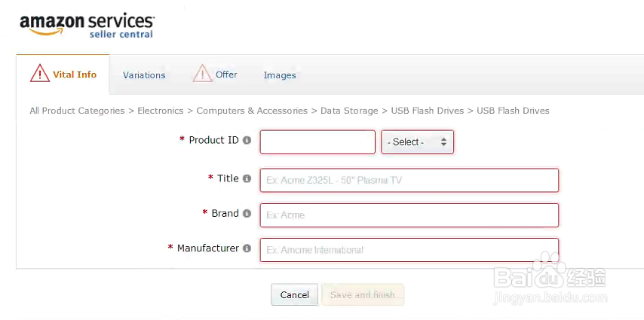The height and width of the screenshot is (320, 644).
Task: Click the Amazon Services Seller Central logo
Action: [x=87, y=25]
